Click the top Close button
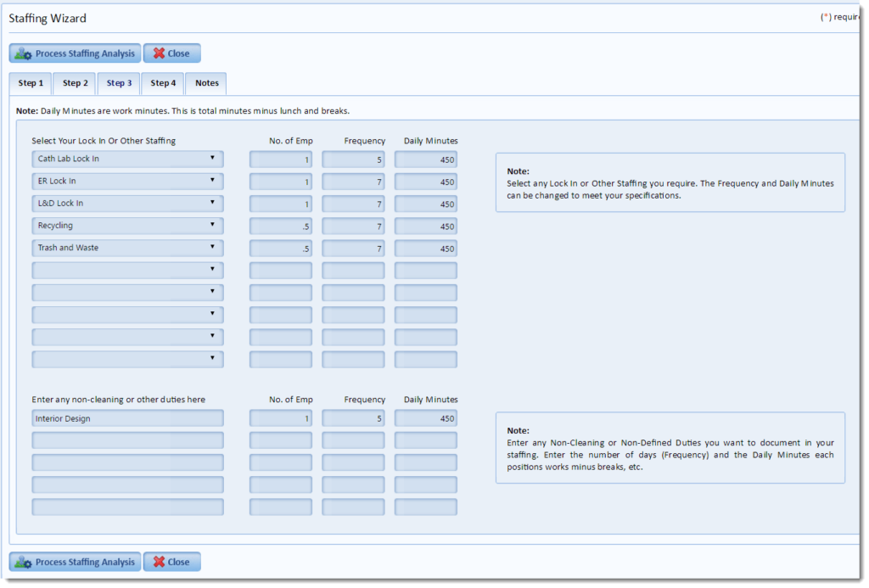The width and height of the screenshot is (869, 588). coord(171,53)
